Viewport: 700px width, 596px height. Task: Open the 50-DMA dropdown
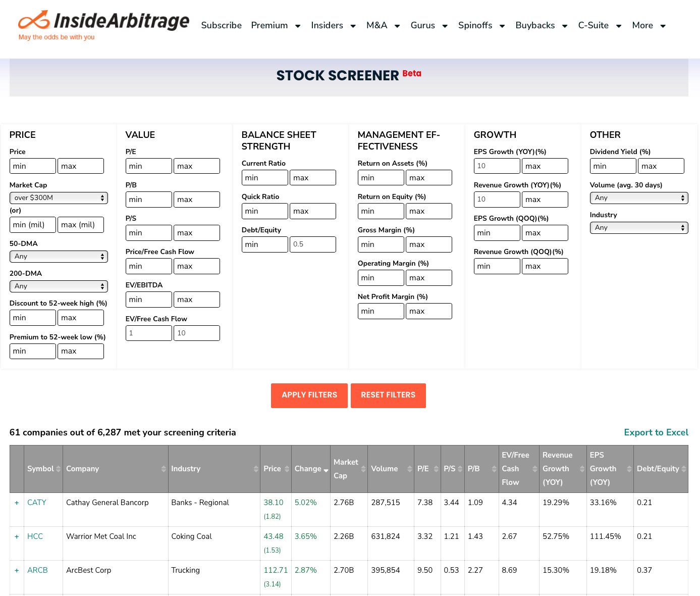click(x=59, y=257)
